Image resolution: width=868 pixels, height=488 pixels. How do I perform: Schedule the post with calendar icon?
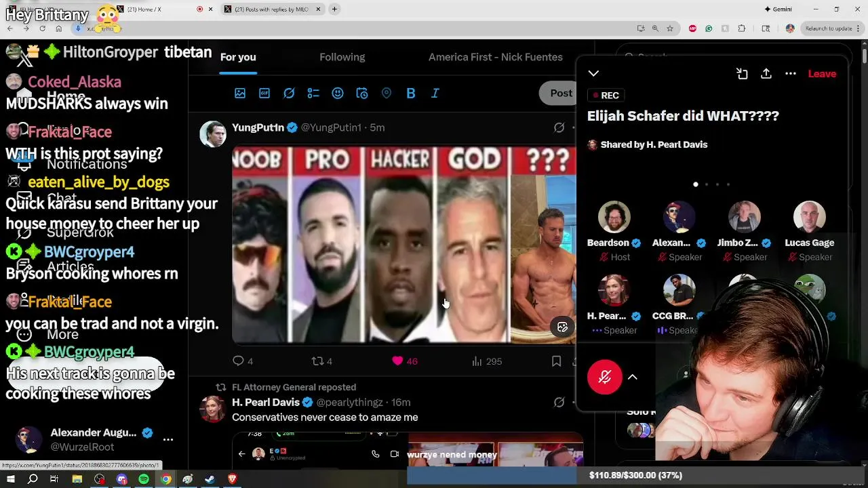[x=362, y=94]
